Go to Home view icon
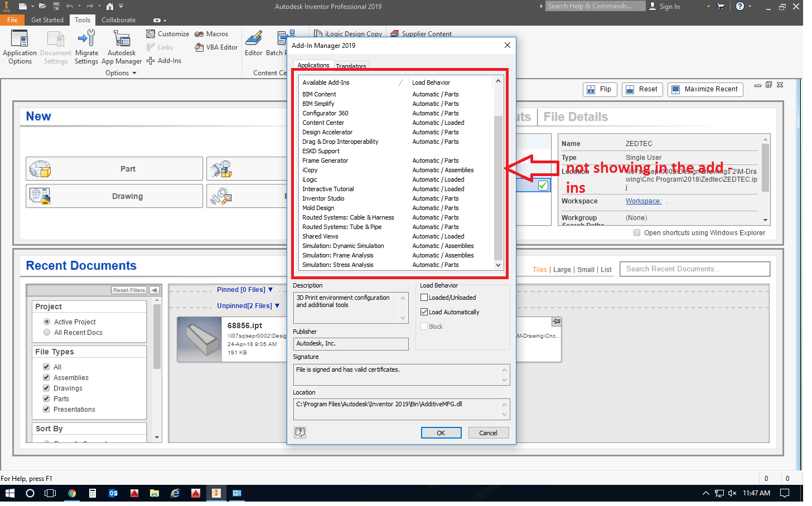Screen dimensions: 812x506 111,7
